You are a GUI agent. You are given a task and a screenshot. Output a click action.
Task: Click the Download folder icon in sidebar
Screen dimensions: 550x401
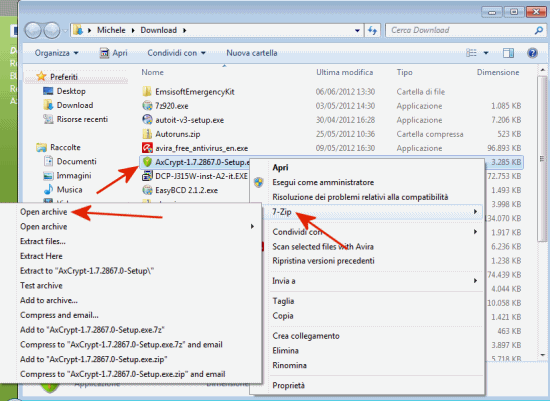click(x=48, y=105)
